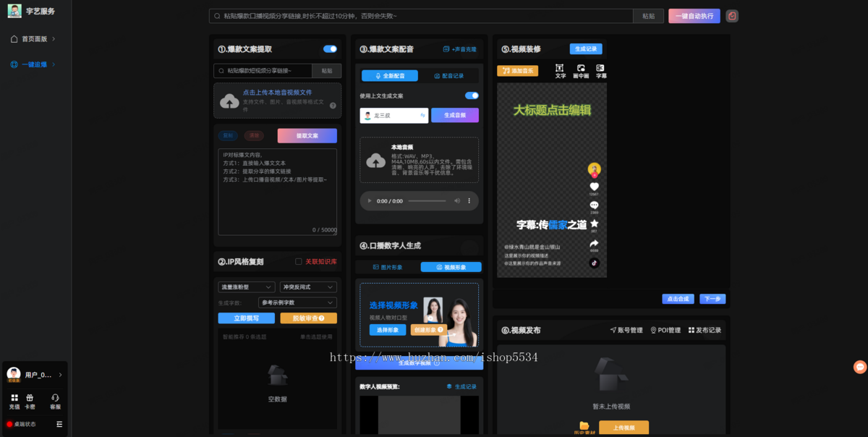
Task: Click the 粘贴爆款短视频分享链接 input field
Action: point(263,71)
